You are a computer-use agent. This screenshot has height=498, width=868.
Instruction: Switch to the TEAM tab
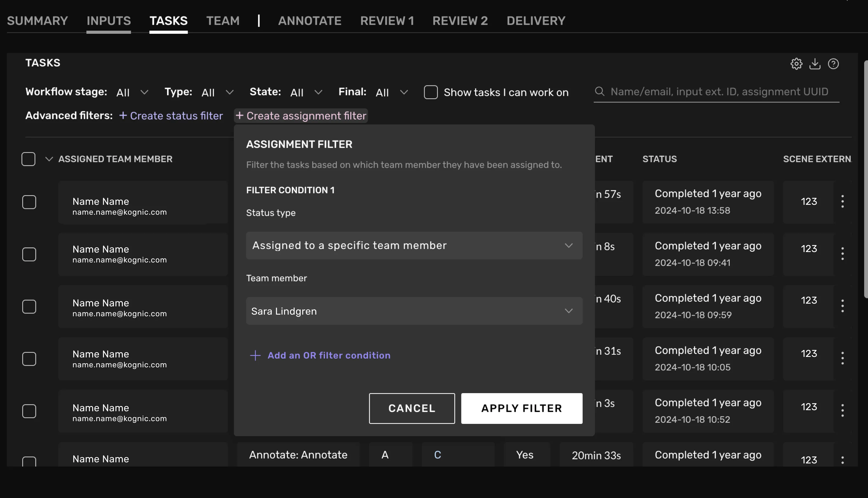(x=223, y=21)
